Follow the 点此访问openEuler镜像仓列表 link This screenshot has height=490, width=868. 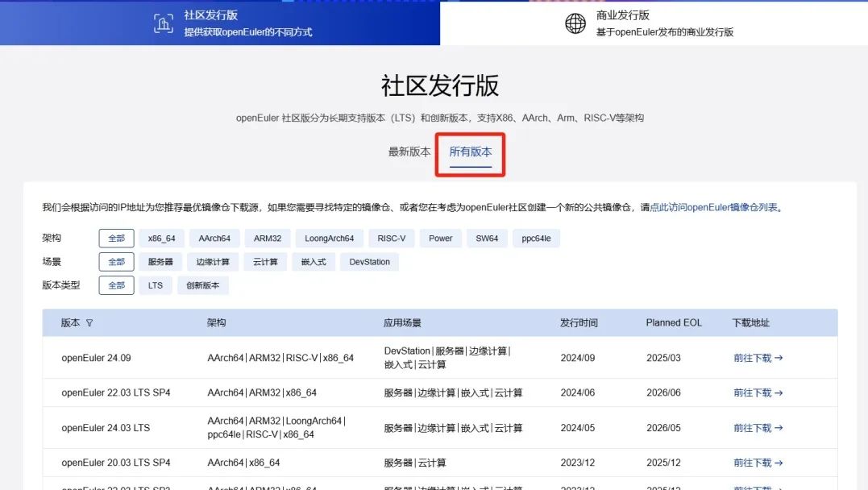pos(713,207)
